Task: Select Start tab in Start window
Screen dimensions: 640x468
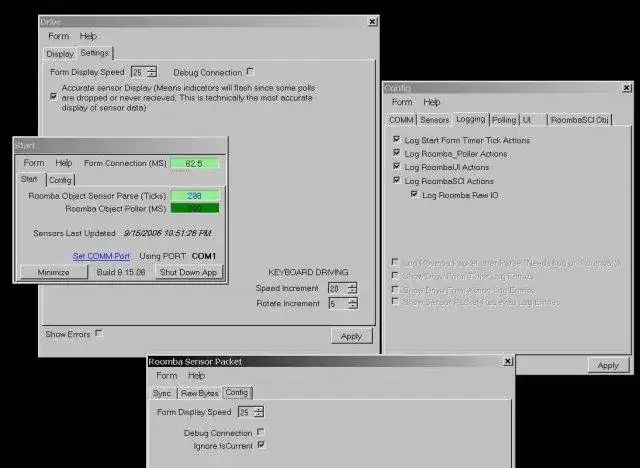Action: (x=29, y=179)
